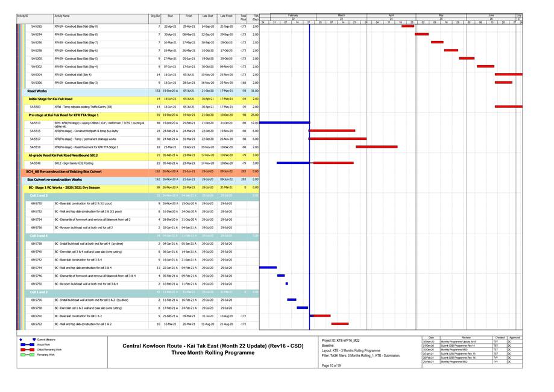Click the Late Finish column header
The image size is (554, 392).
227,16
